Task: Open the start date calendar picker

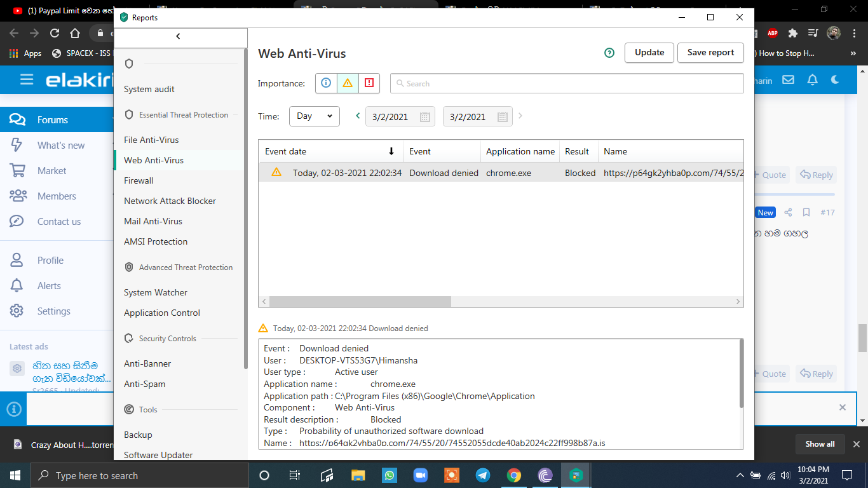Action: (425, 117)
